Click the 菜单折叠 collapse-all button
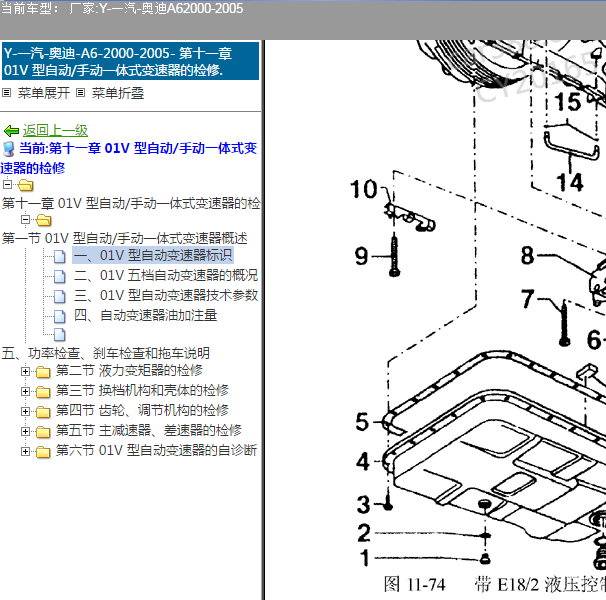The image size is (606, 600). click(118, 93)
